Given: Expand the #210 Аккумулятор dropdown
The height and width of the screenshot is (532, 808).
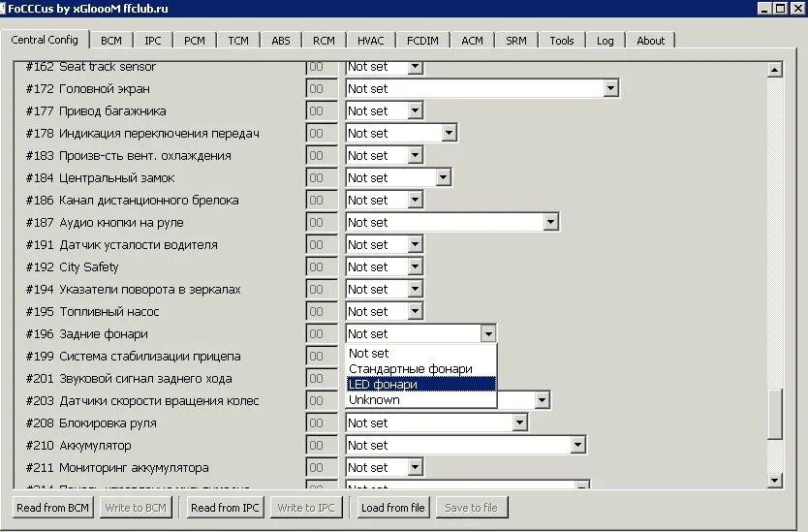Looking at the screenshot, I should (577, 445).
